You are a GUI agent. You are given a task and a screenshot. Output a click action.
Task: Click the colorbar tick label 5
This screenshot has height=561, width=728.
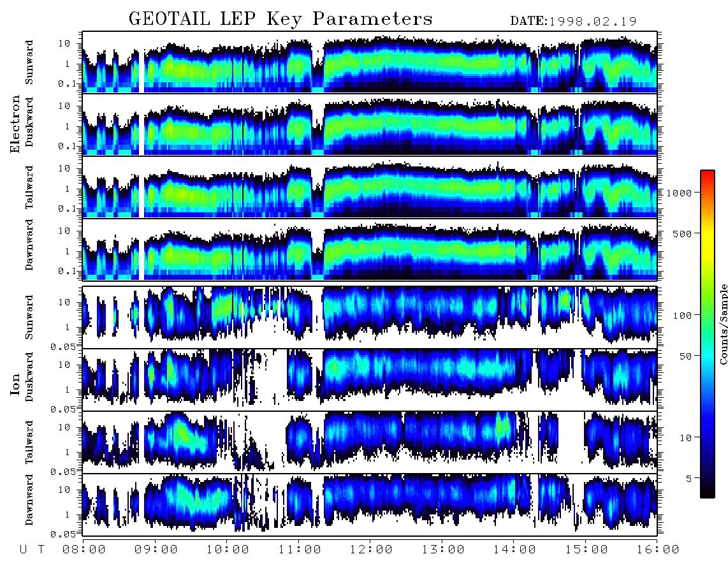click(x=689, y=479)
